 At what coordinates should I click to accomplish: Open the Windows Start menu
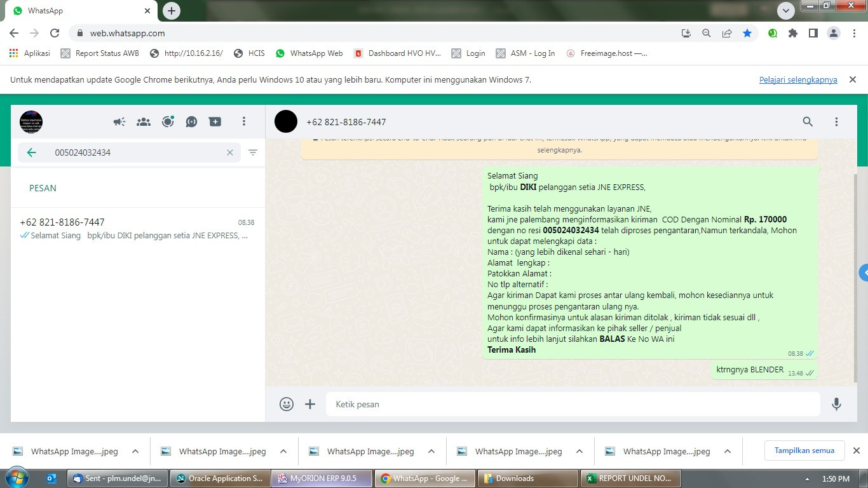point(17,478)
